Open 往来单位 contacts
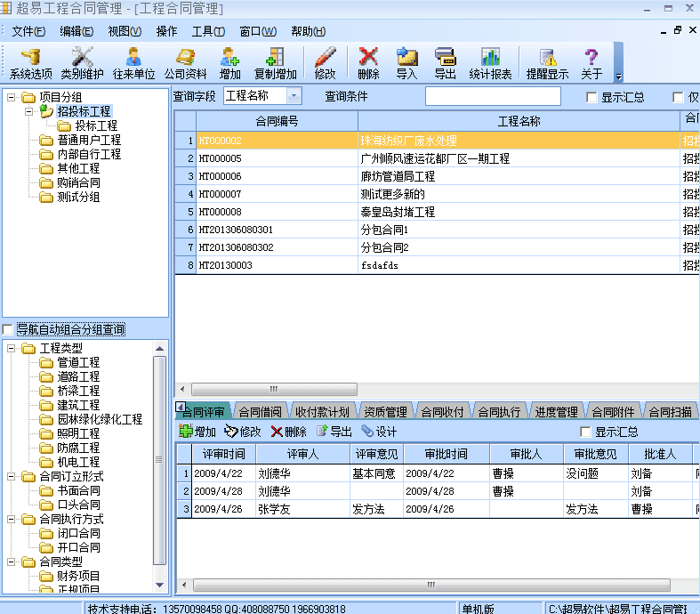Image resolution: width=700 pixels, height=614 pixels. click(x=133, y=63)
